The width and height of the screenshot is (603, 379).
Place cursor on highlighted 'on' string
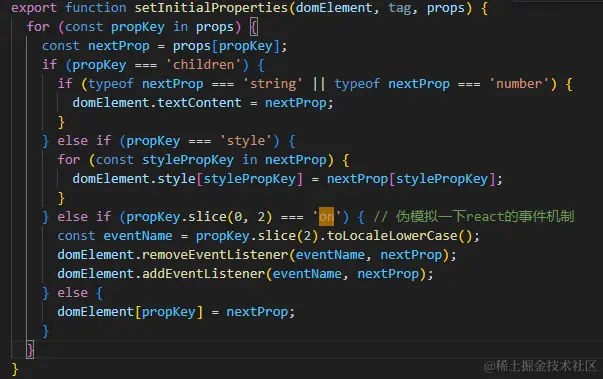[x=326, y=217]
